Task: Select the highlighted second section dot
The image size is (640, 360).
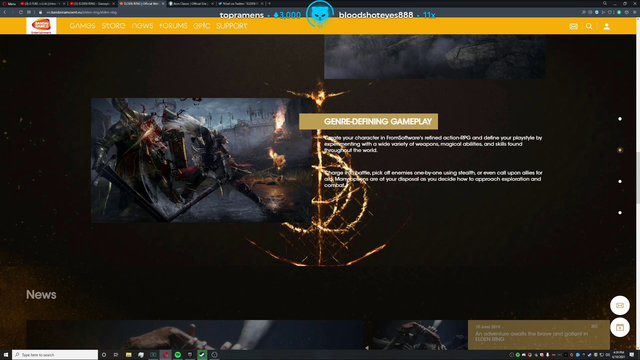Action: click(620, 150)
